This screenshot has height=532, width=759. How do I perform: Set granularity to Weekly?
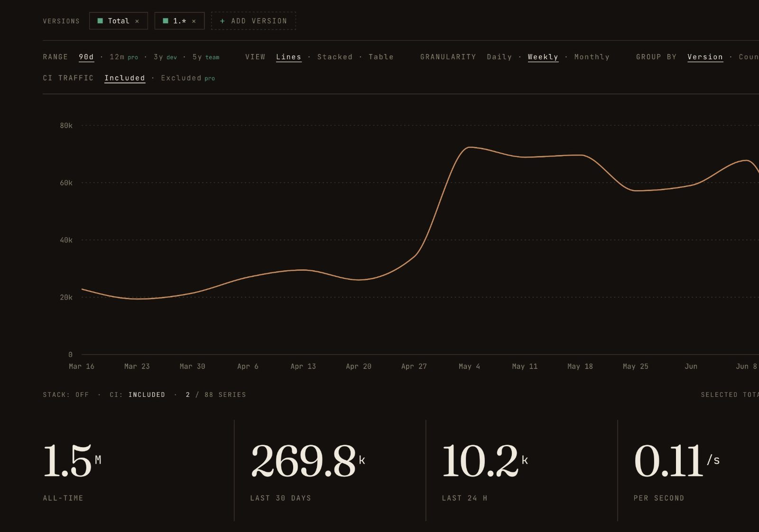tap(543, 57)
